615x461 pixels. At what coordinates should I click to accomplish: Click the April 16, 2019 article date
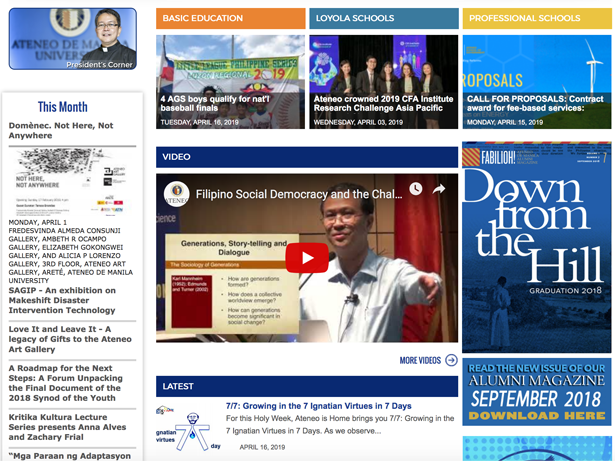pyautogui.click(x=262, y=447)
